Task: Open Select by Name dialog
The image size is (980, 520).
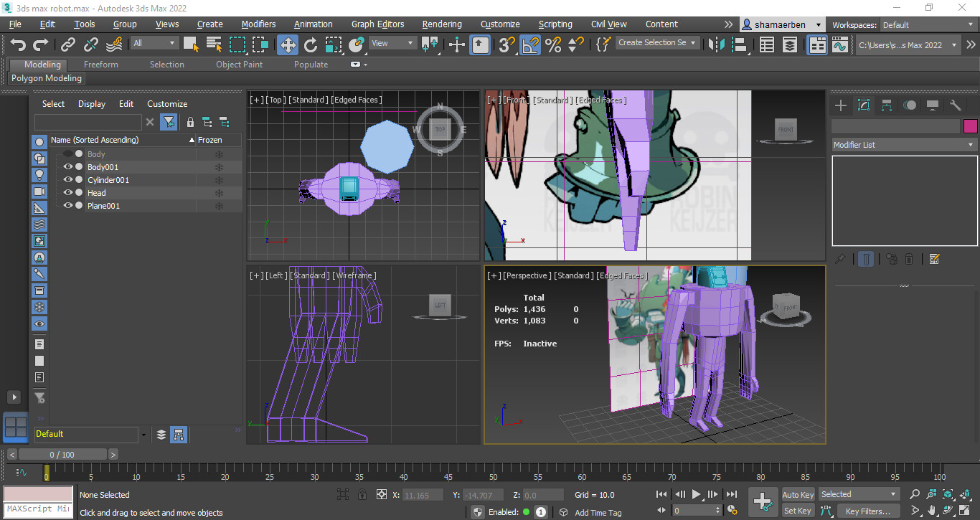Action: pos(213,44)
